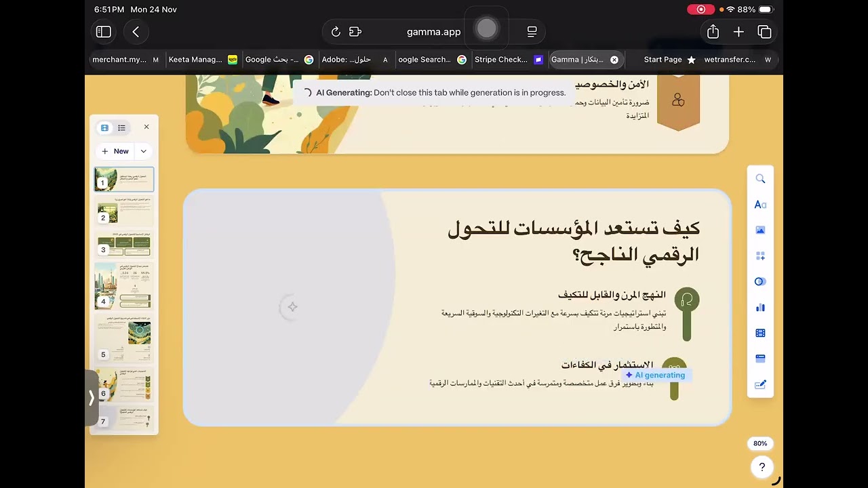Go back to previous page

(x=136, y=32)
